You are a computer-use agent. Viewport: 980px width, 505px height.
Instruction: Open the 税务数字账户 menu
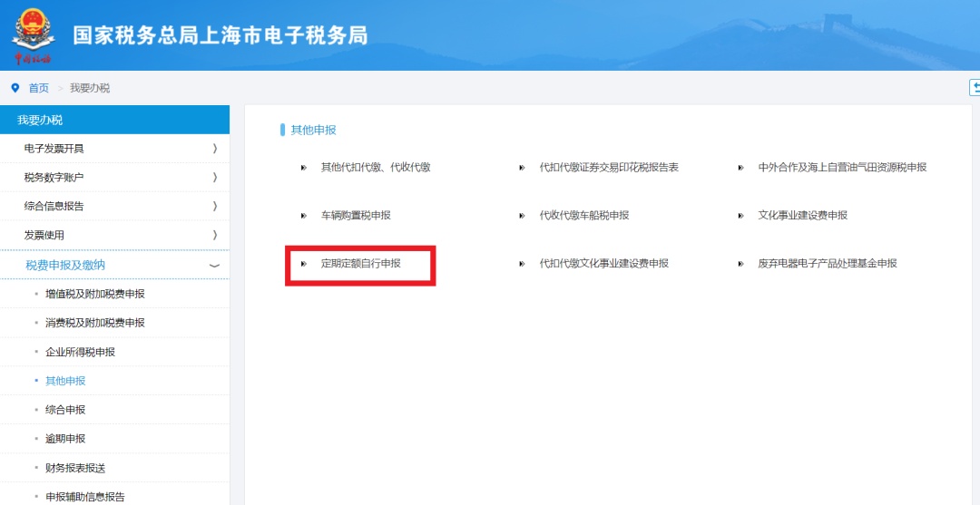click(x=114, y=178)
